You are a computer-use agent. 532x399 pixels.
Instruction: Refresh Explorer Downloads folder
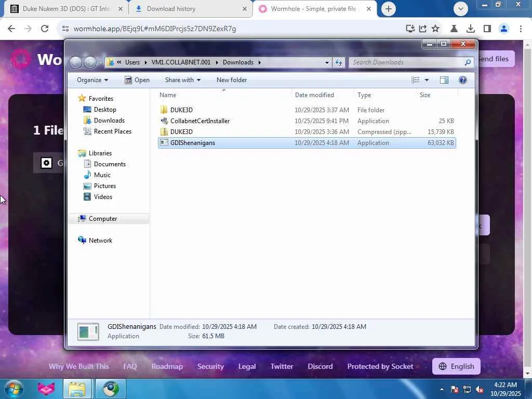(x=339, y=62)
